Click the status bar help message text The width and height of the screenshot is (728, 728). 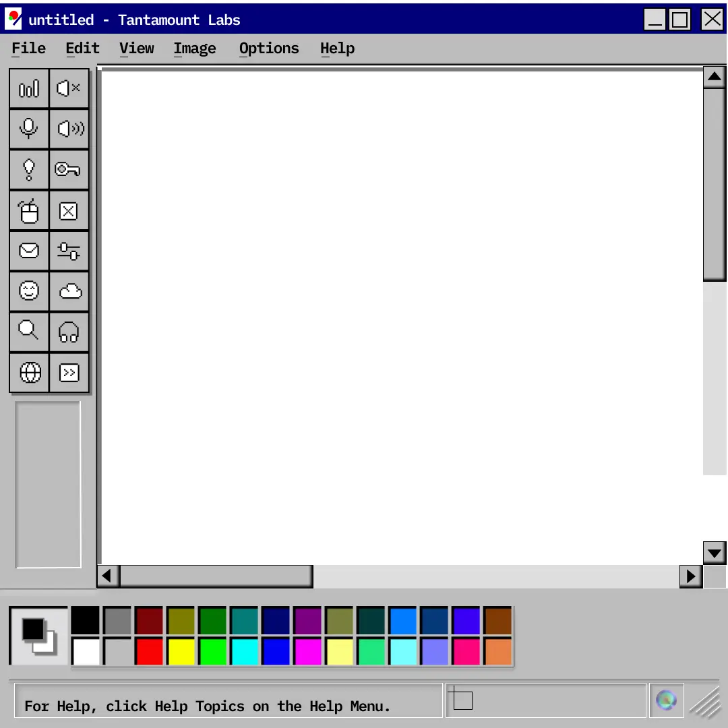pyautogui.click(x=207, y=706)
